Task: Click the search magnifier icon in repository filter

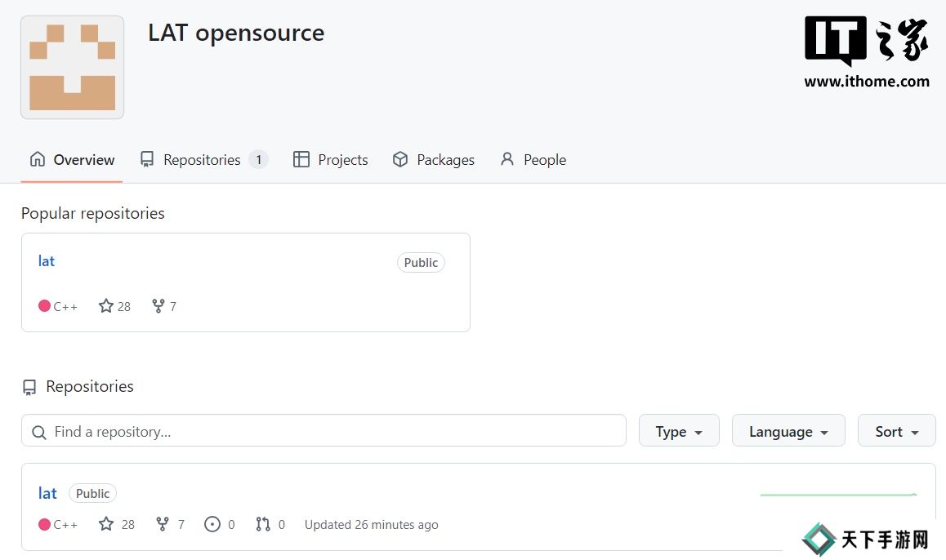Action: (x=38, y=432)
